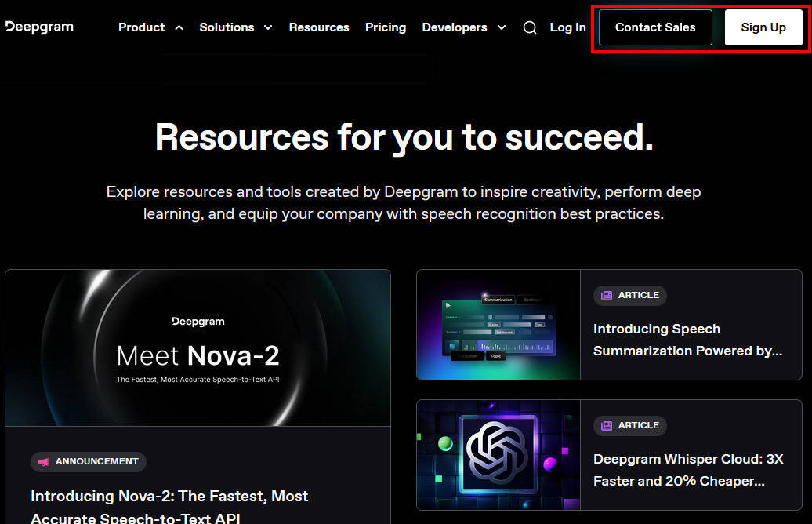Viewport: 812px width, 524px height.
Task: Open the Pricing page
Action: click(386, 27)
